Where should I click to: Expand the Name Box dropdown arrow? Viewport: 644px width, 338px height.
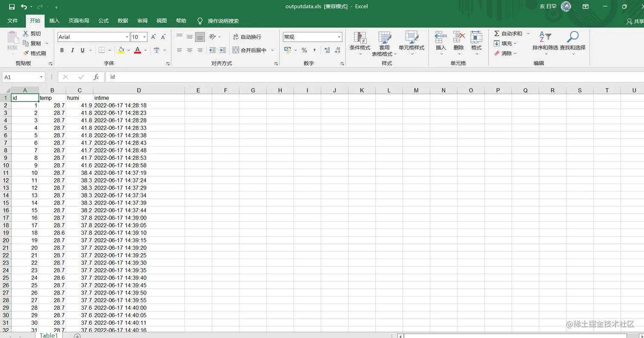[x=41, y=77]
